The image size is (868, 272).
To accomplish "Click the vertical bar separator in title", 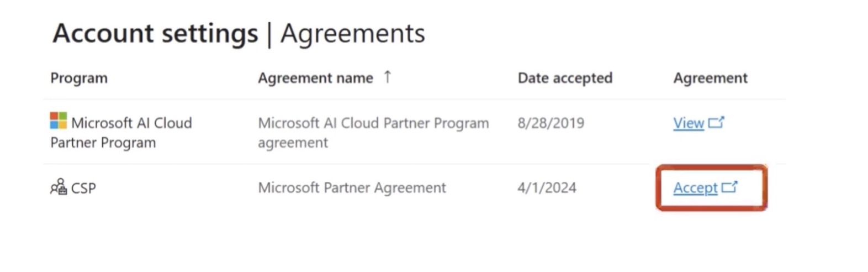I will click(x=269, y=34).
